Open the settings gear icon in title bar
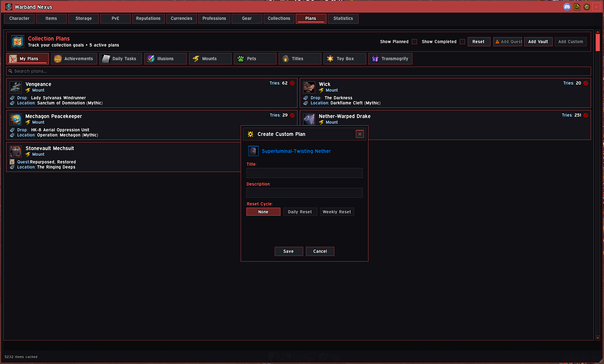The height and width of the screenshot is (364, 604). click(586, 7)
